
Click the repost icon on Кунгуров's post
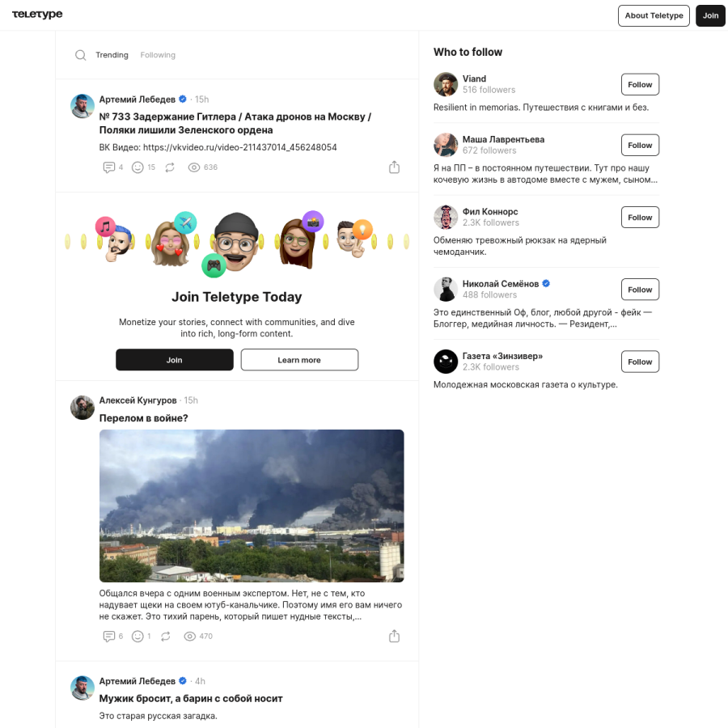[166, 636]
